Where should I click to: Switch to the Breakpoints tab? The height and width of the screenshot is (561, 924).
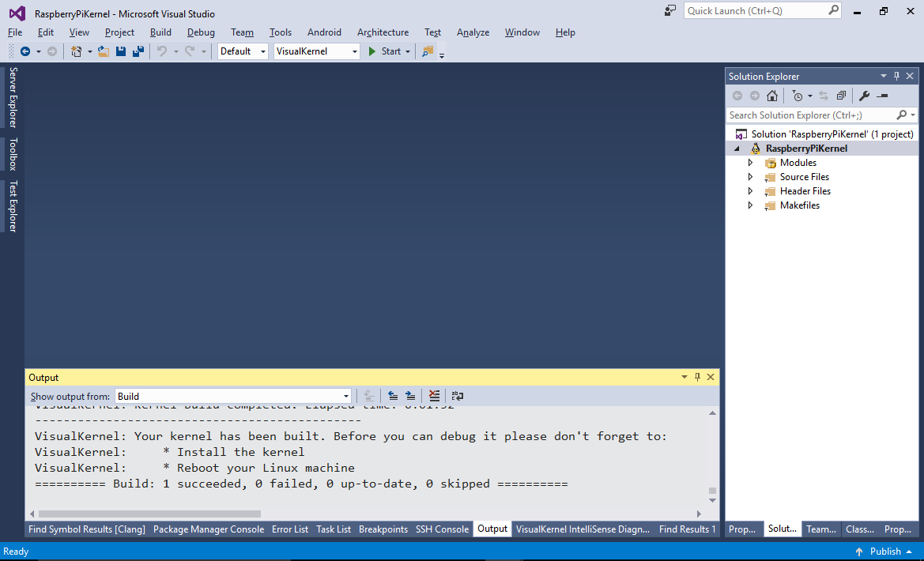[x=383, y=529]
